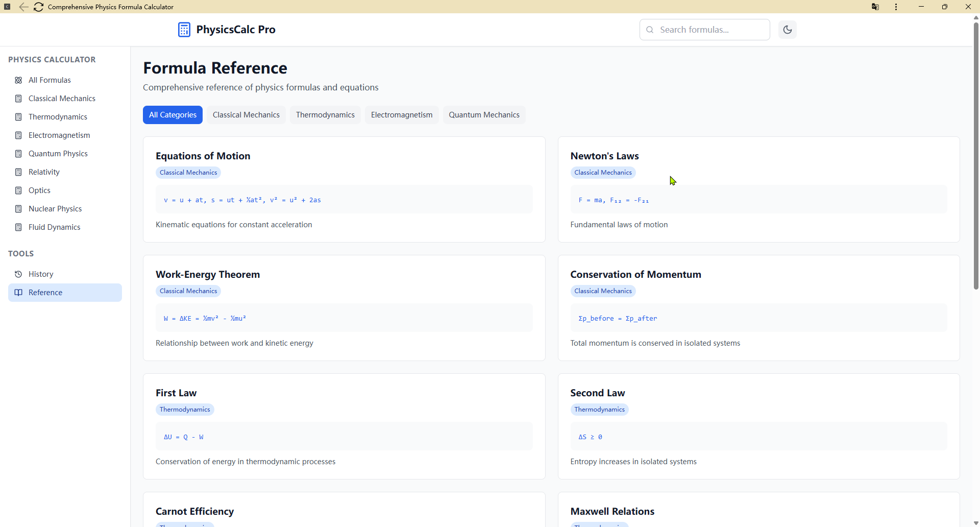Click the Relativity sidebar calculator icon
980x527 pixels.
tap(18, 172)
